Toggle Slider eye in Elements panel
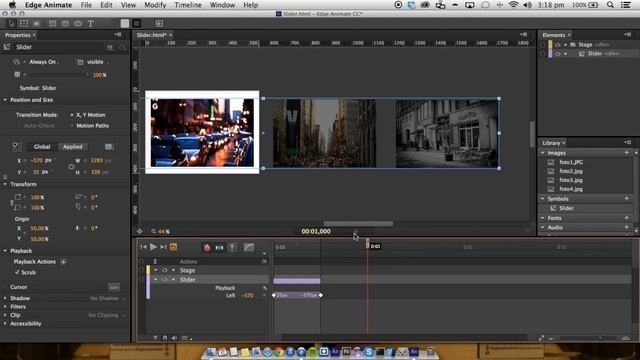 [x=558, y=53]
